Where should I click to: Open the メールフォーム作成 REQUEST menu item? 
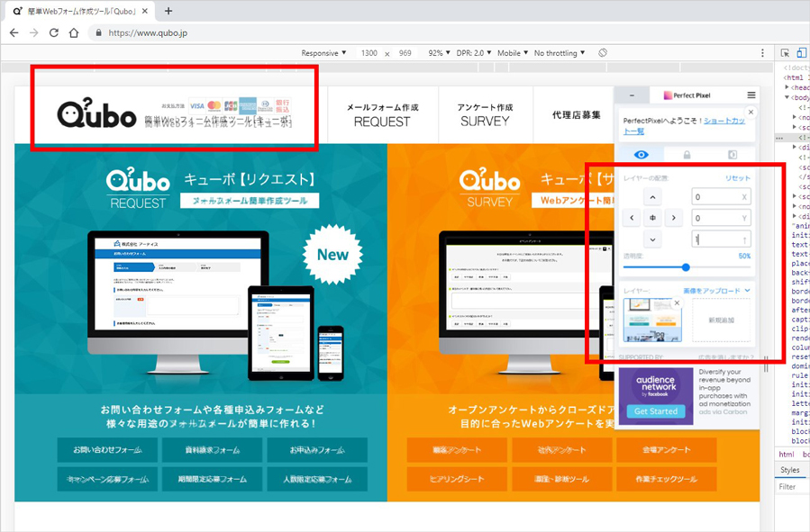pos(382,114)
